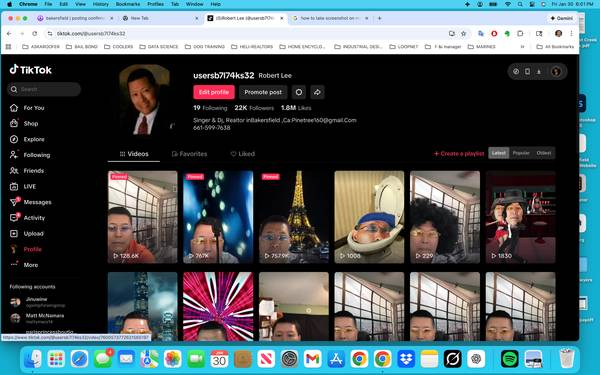
Task: Switch to the Favorites tab
Action: click(x=189, y=154)
